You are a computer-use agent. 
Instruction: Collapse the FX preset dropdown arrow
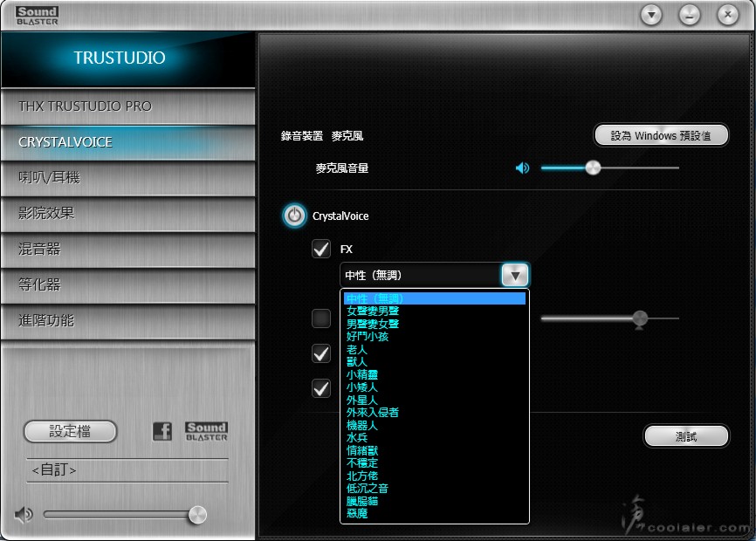[515, 276]
